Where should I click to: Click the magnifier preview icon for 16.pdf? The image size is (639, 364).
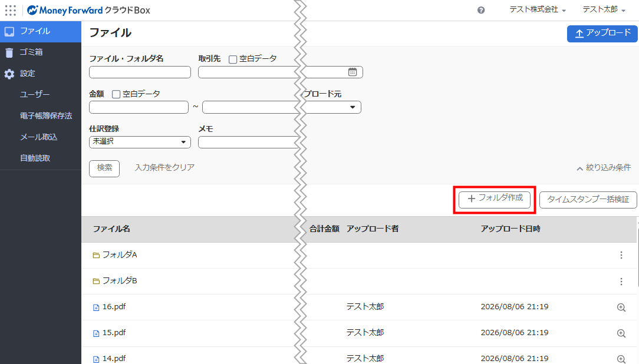pos(621,307)
